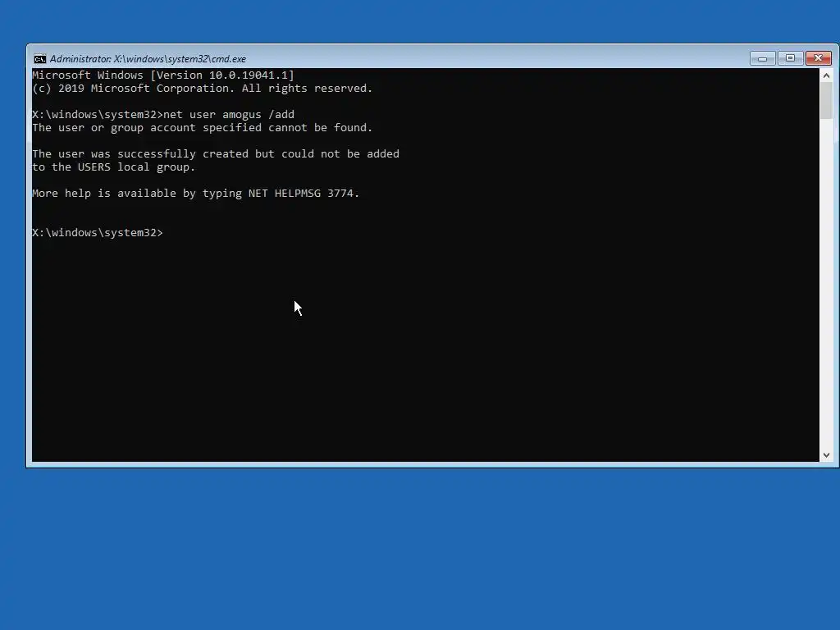Click the scrollbar up arrow in the console
Viewport: 840px width, 630px height.
point(826,75)
